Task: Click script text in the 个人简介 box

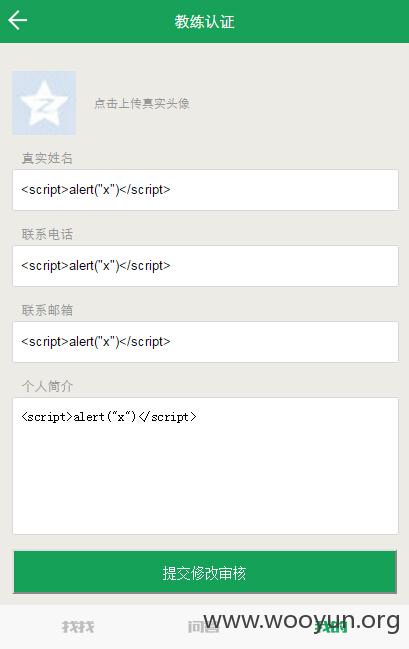Action: [109, 417]
